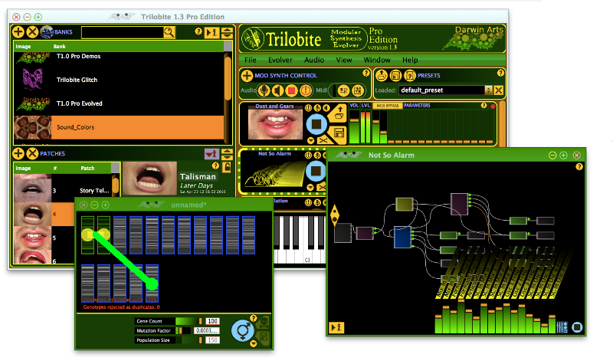Toggle info button in Not So Alarm window
The image size is (613, 364).
[336, 327]
